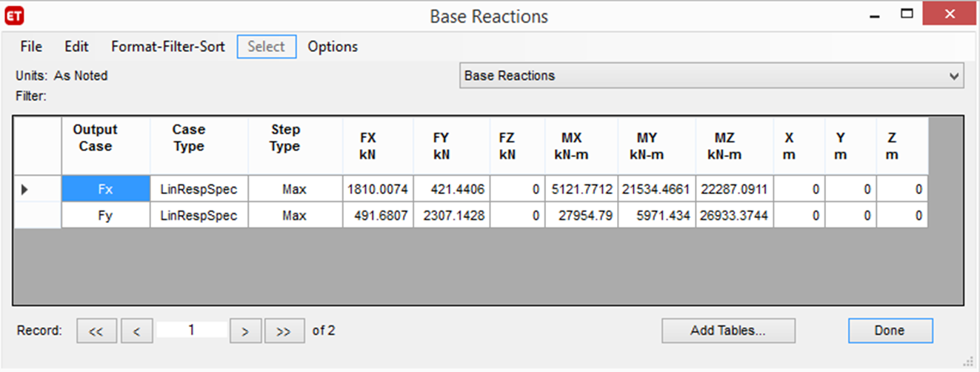
Task: Expand the Base Reactions table dropdown
Action: [953, 76]
